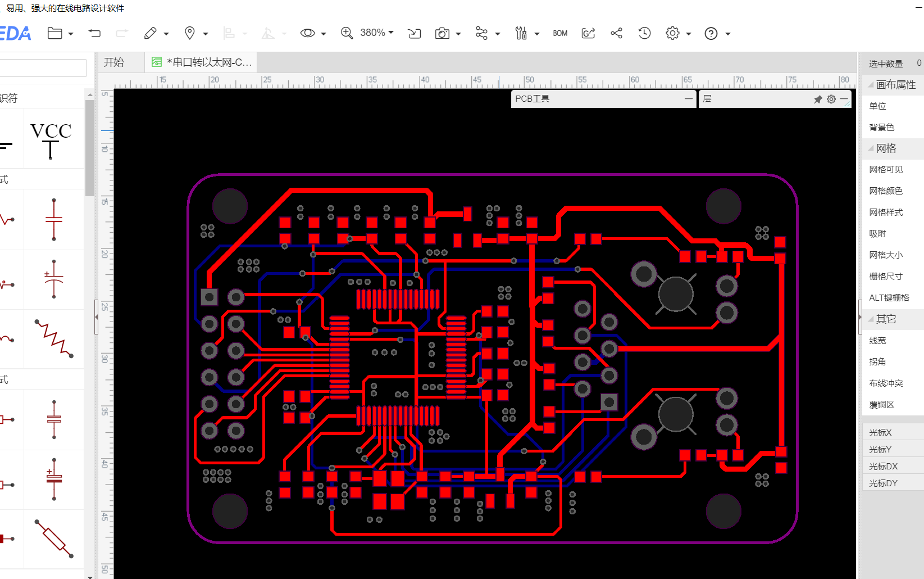Image resolution: width=924 pixels, height=579 pixels.
Task: Switch to the 开始 tab
Action: pos(114,62)
